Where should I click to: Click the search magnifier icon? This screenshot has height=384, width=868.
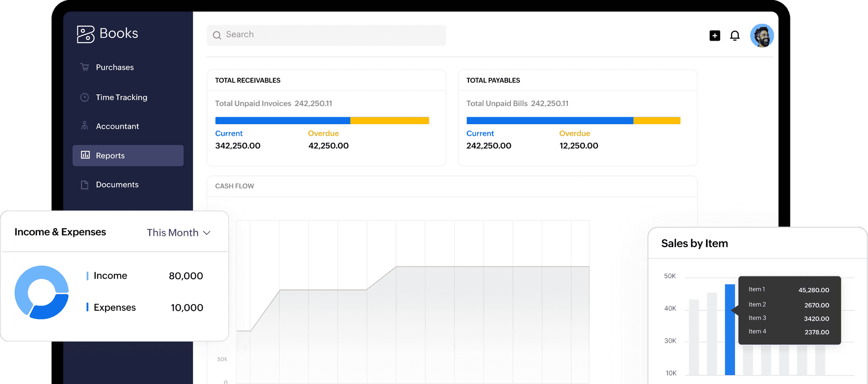[217, 35]
